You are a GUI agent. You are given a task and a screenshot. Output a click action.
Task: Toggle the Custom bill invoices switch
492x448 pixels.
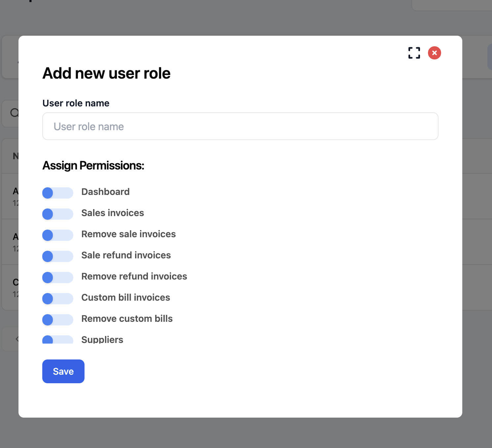[x=58, y=299]
